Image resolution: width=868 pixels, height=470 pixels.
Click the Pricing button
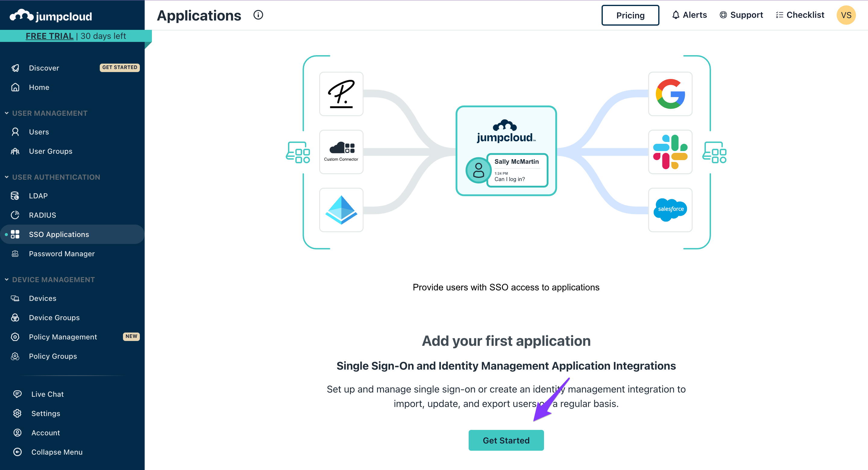(630, 15)
